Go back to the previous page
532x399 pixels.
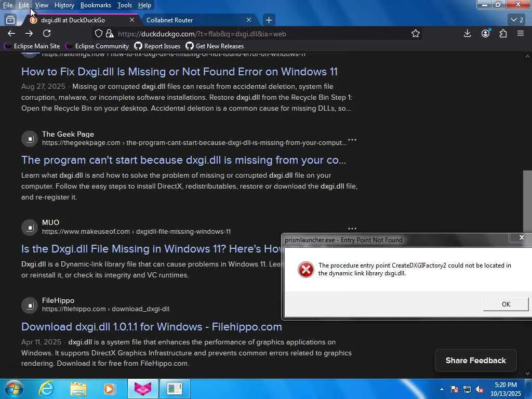pos(11,33)
